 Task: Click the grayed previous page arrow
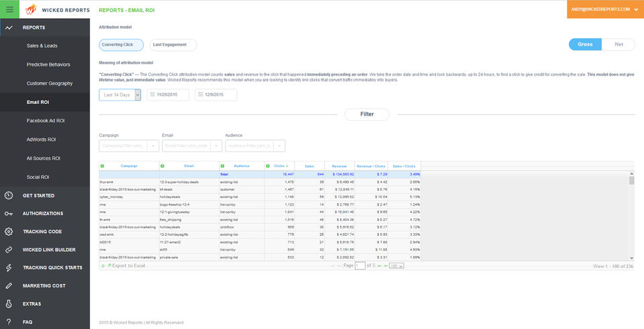[x=339, y=266]
